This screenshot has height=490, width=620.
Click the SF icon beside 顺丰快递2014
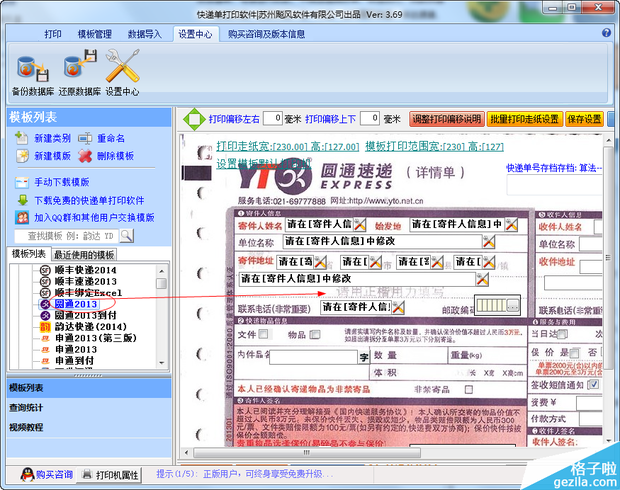coord(45,270)
